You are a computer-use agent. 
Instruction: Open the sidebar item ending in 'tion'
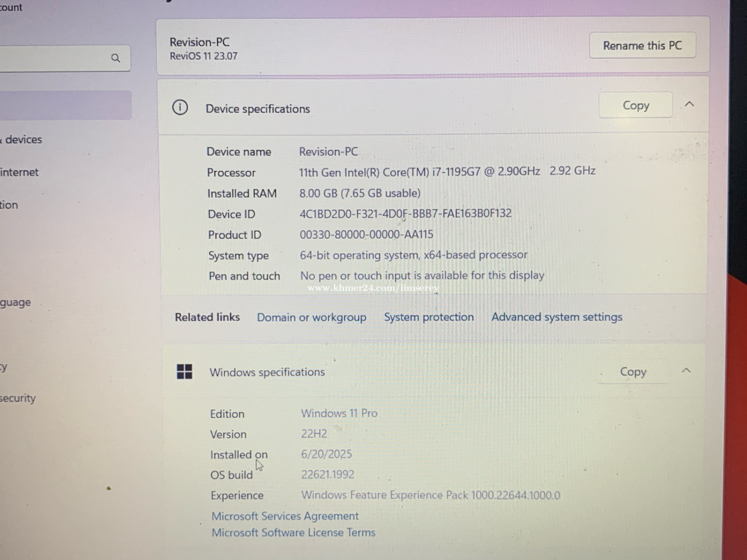click(9, 205)
